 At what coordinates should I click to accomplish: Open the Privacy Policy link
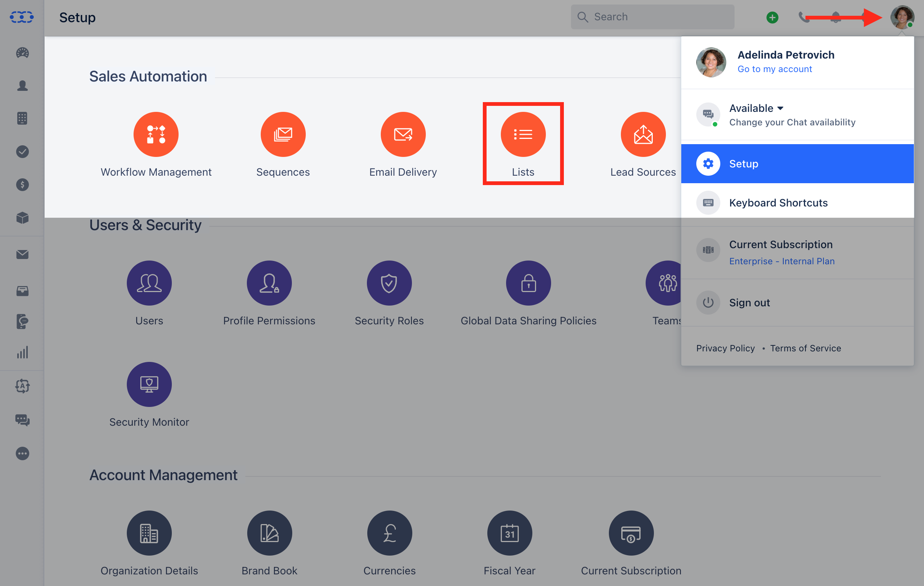tap(725, 348)
